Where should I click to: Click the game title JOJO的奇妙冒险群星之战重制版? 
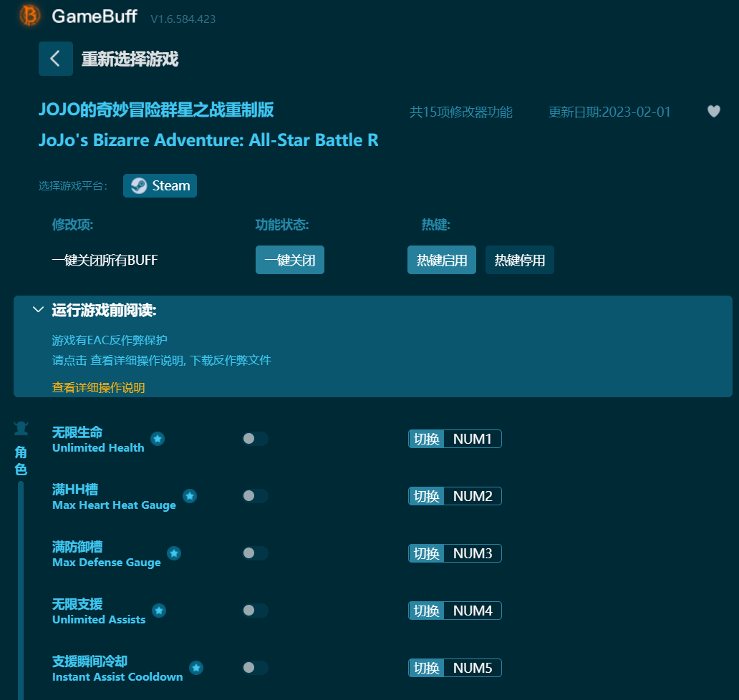[156, 110]
